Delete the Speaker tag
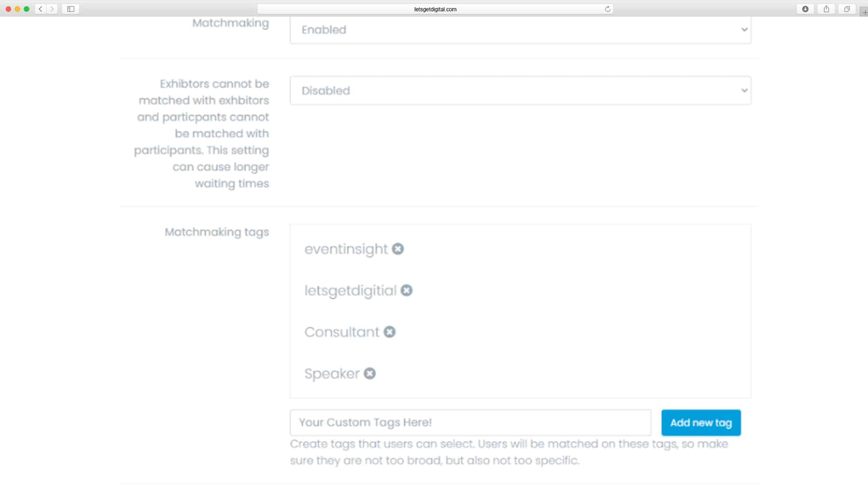Viewport: 868px width, 496px height. [x=370, y=374]
